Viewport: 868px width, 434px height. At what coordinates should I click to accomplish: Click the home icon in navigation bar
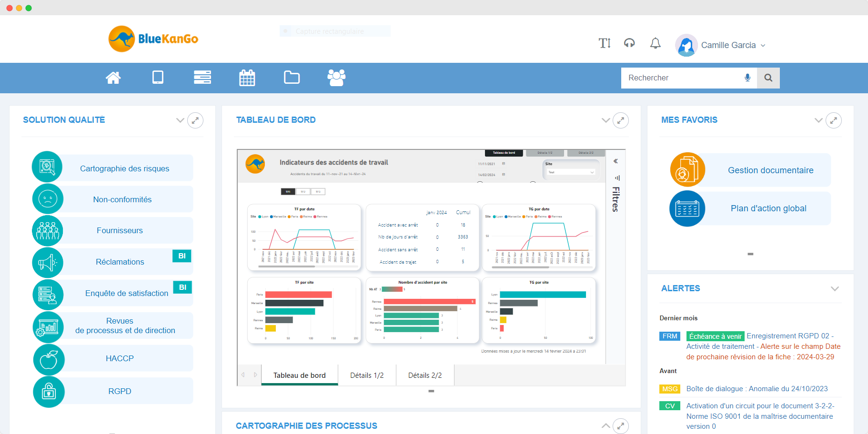tap(113, 78)
